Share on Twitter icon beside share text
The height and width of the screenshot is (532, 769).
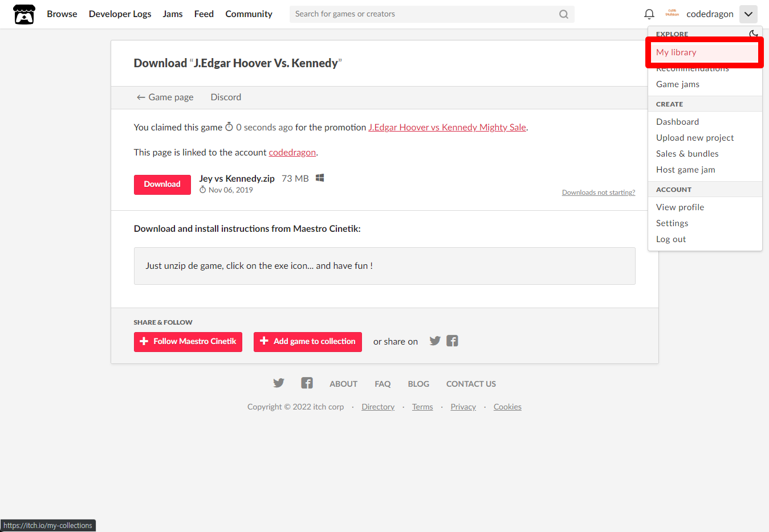coord(435,341)
